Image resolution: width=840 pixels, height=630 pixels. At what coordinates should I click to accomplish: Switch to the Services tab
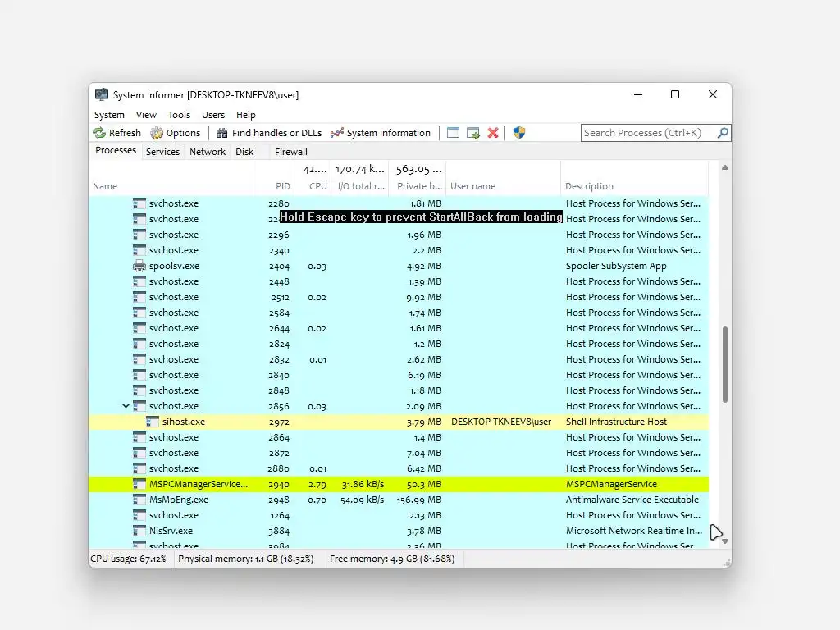[x=163, y=152]
